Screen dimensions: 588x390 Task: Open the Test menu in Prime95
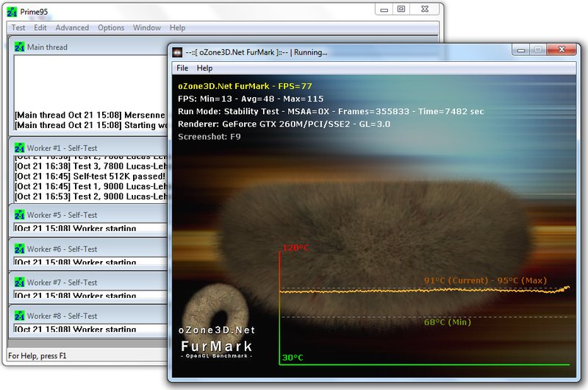(x=18, y=28)
